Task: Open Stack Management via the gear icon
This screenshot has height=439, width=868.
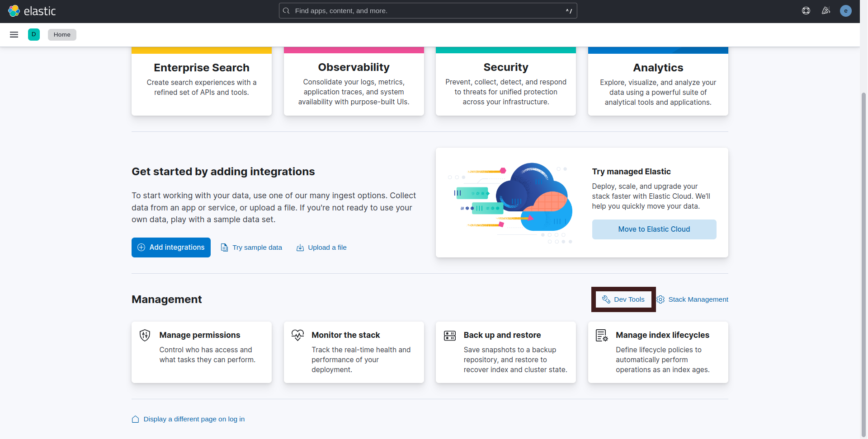Action: 661,299
